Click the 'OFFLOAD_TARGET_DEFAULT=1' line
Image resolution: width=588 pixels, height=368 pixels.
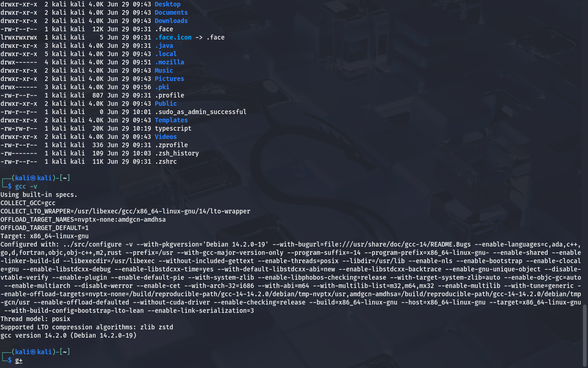pyautogui.click(x=45, y=228)
